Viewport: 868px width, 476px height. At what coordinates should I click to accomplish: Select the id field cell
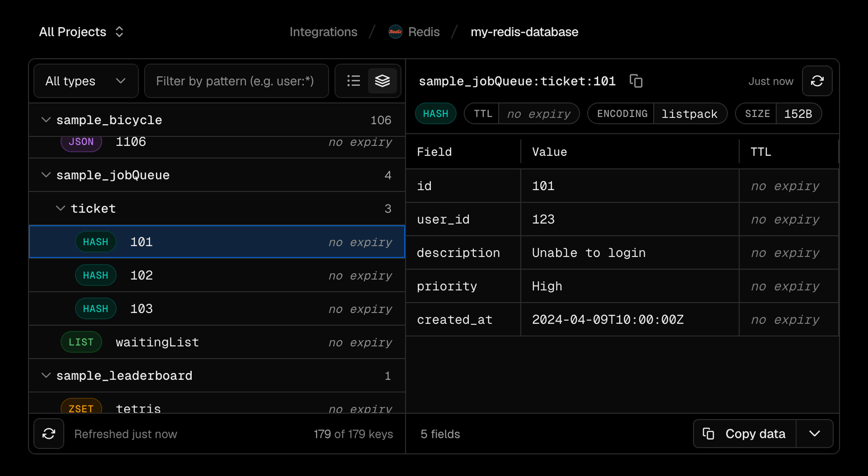click(463, 186)
